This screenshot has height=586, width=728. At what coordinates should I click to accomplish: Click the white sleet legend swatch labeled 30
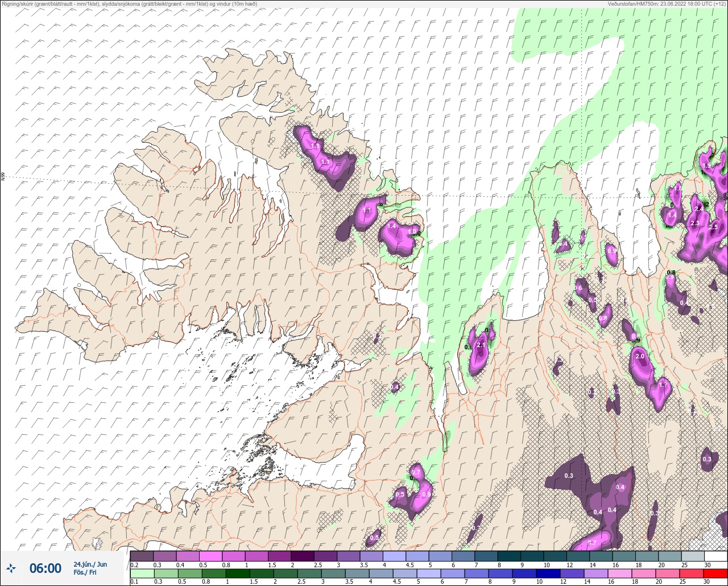[715, 556]
